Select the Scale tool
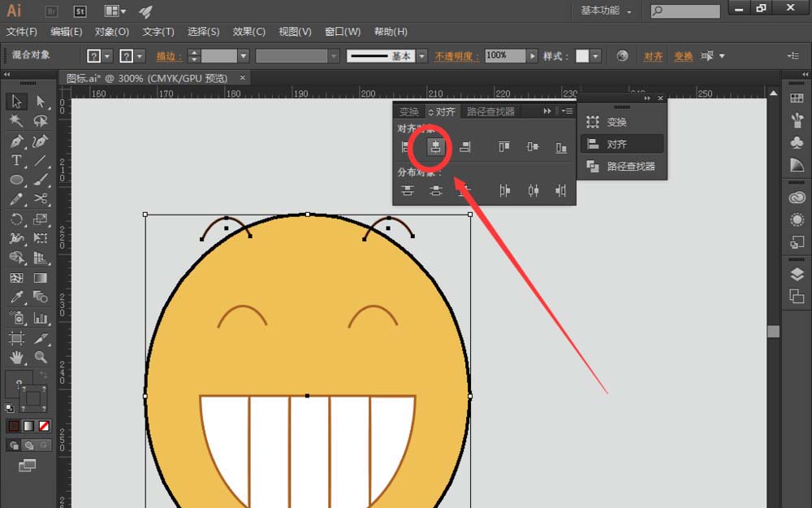Viewport: 812px width, 508px height. click(x=41, y=219)
